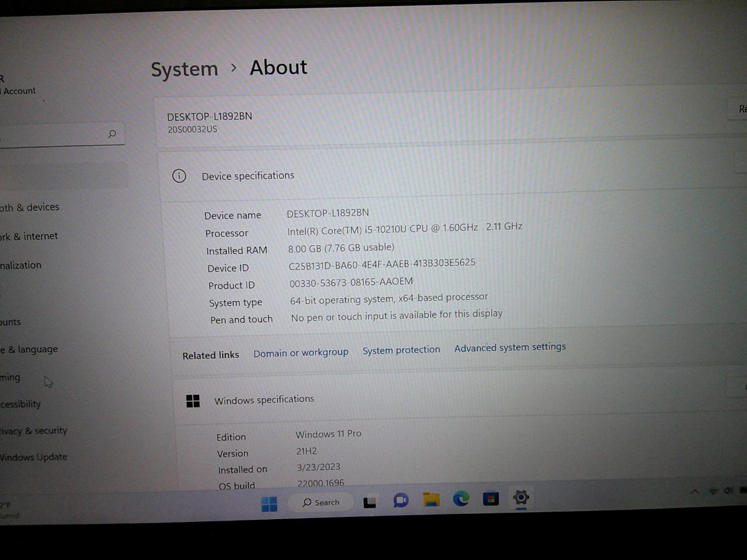Open File Explorer from taskbar
747x560 pixels.
click(x=431, y=499)
